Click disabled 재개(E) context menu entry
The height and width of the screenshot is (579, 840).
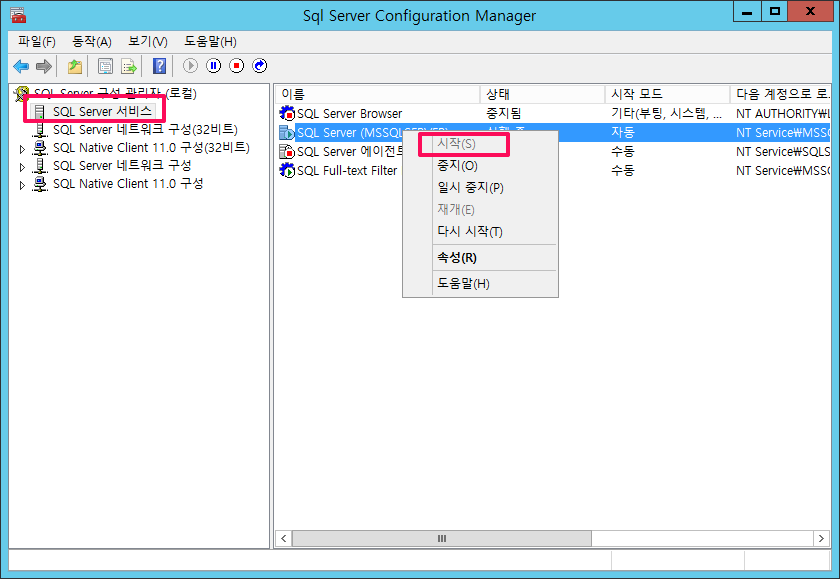[480, 209]
